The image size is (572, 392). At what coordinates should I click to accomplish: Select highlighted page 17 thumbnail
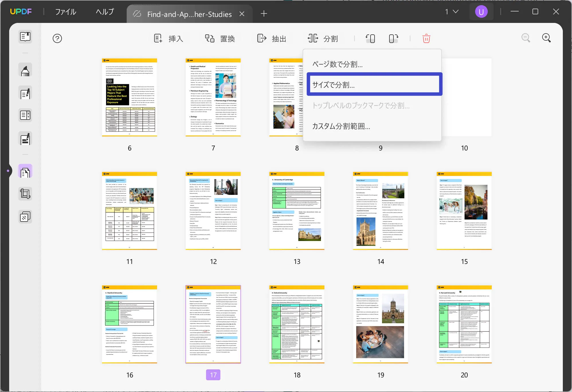point(213,324)
